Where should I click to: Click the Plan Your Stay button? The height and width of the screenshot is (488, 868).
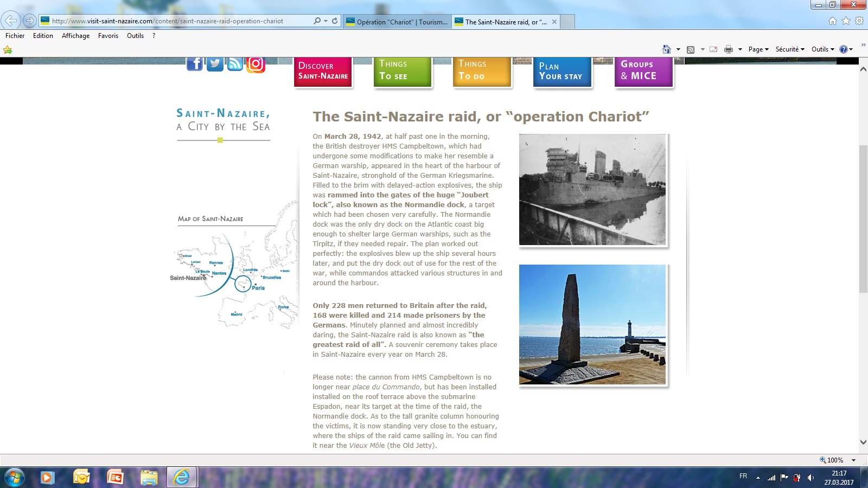tap(563, 72)
